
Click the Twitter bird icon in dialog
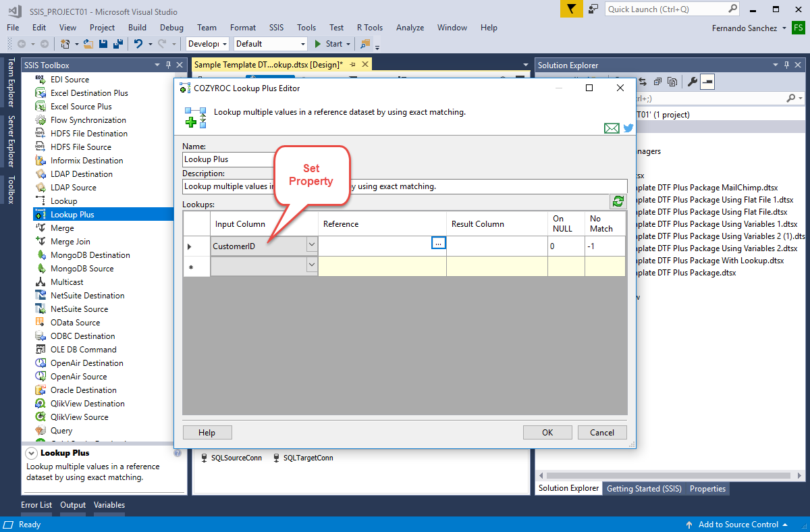coord(628,128)
